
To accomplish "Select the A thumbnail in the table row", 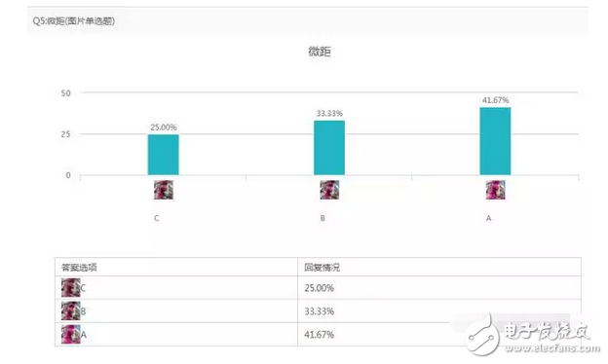I will 70,334.
